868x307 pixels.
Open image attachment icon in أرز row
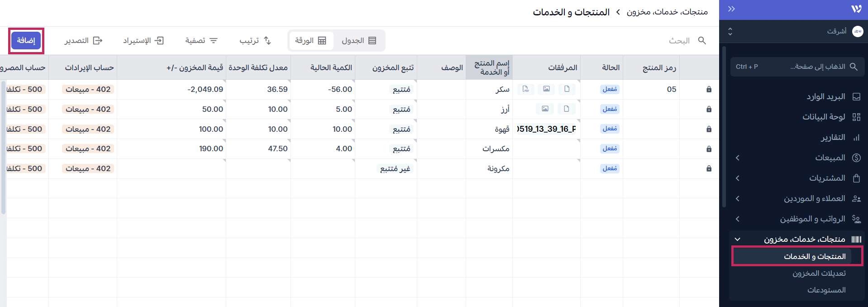[x=545, y=109]
